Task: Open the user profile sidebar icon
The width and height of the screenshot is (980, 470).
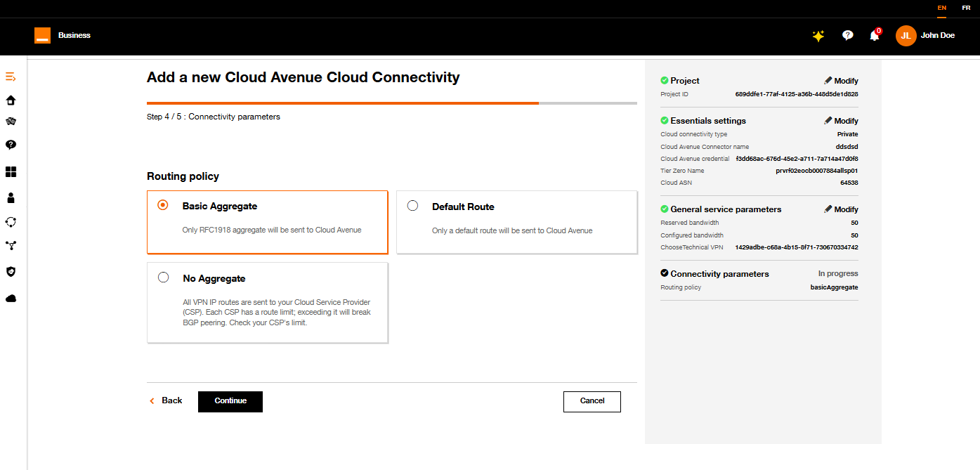Action: [x=11, y=198]
